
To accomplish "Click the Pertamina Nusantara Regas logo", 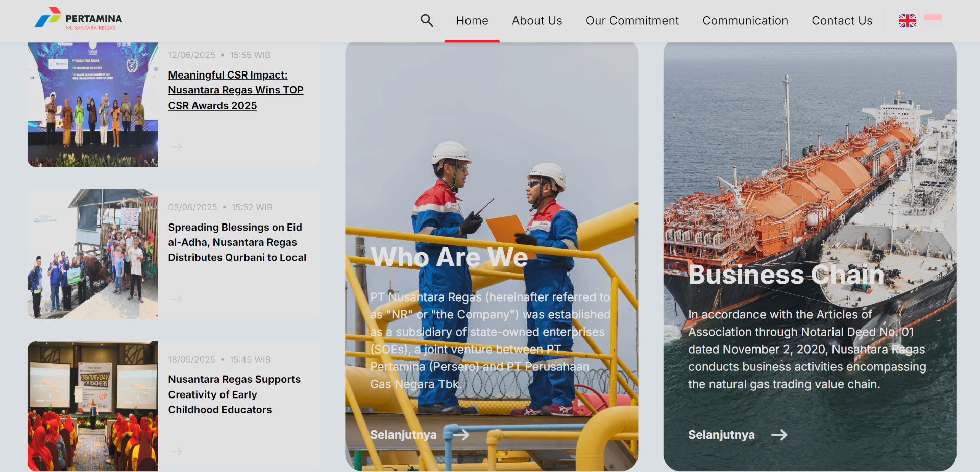I will click(78, 19).
